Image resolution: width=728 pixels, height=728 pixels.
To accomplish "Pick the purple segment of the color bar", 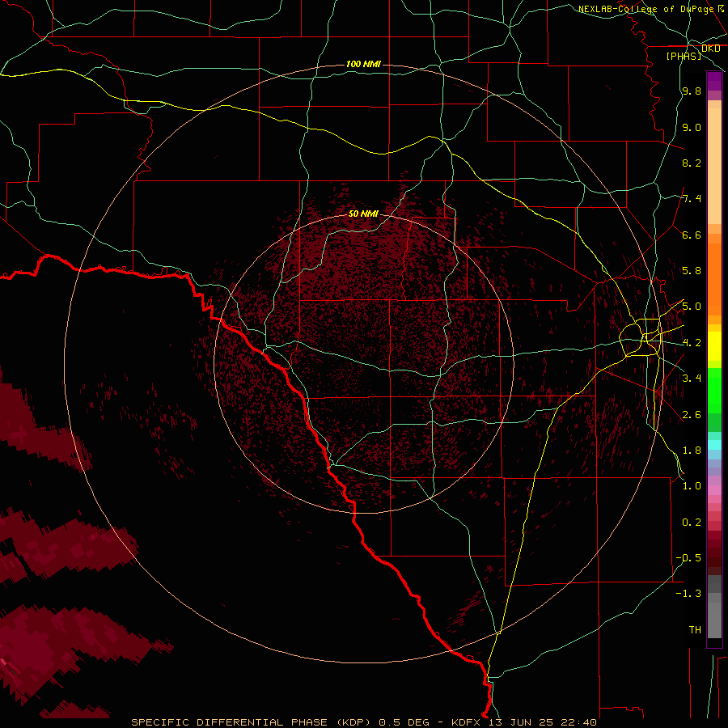I will [714, 81].
